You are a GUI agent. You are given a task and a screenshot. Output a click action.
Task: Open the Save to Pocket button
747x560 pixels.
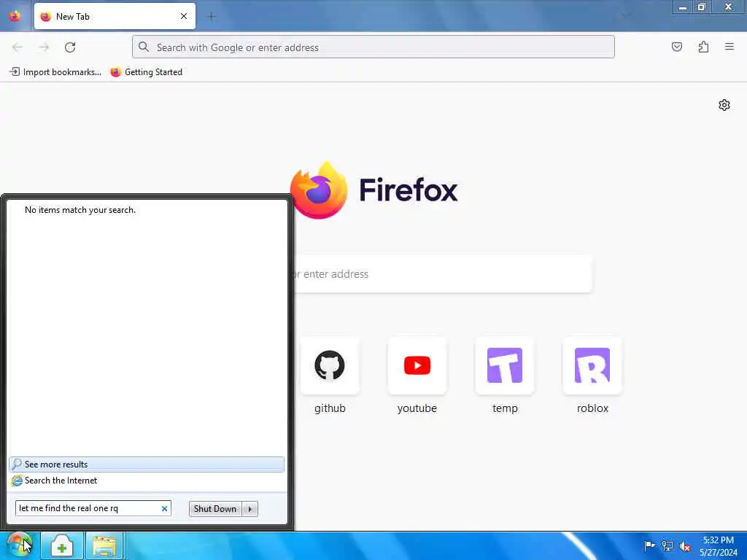[x=677, y=47]
